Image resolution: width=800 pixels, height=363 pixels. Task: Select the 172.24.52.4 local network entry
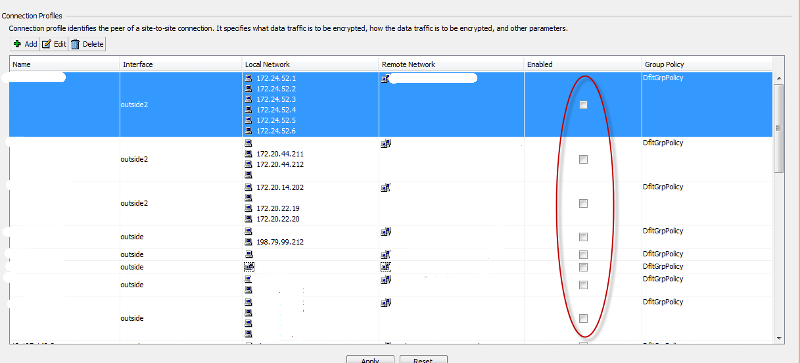(277, 110)
